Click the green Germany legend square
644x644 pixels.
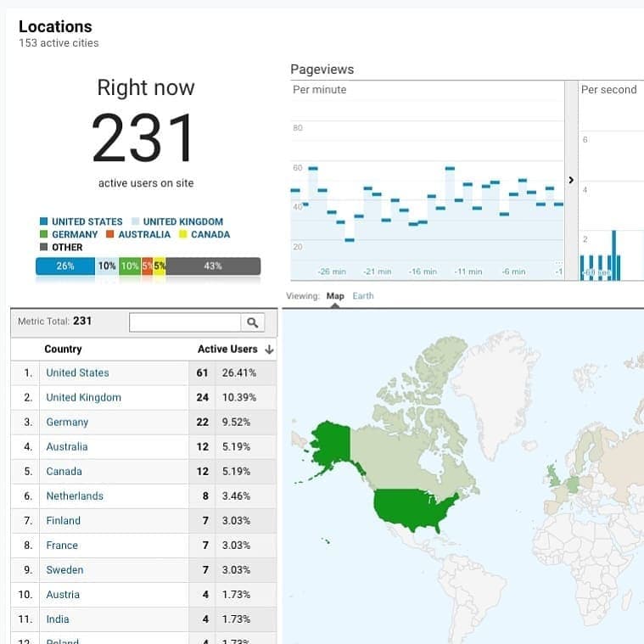[43, 235]
